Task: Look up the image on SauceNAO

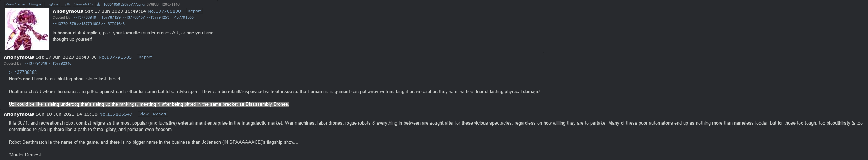Action: pos(83,4)
